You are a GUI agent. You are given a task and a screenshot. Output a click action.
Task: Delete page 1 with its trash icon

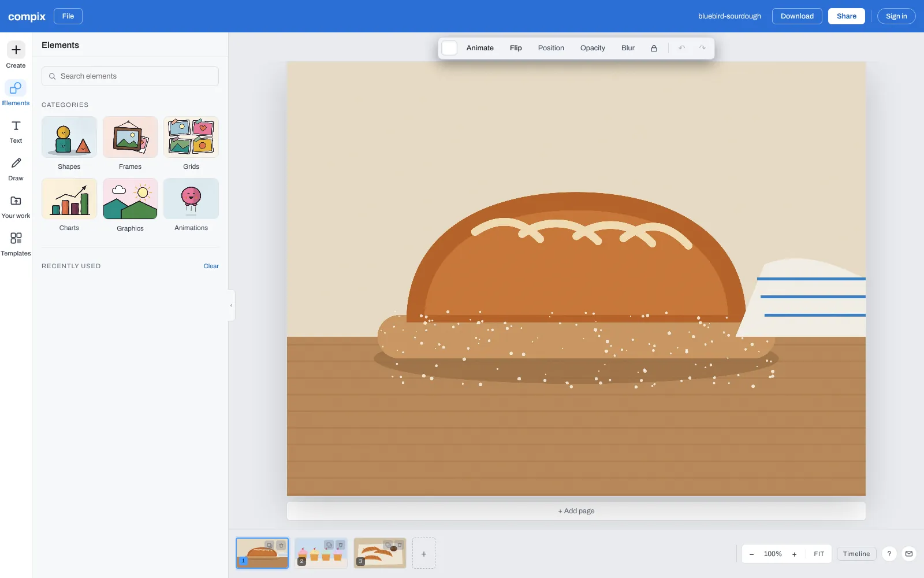pos(281,545)
